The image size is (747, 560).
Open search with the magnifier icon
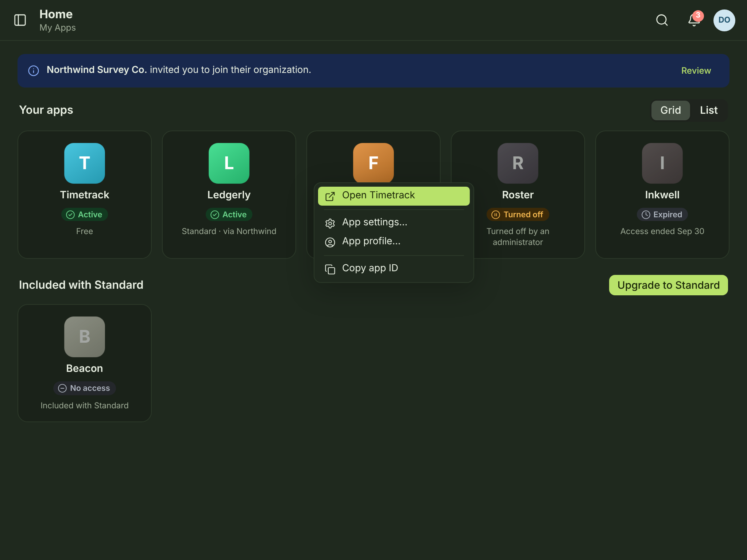tap(662, 20)
